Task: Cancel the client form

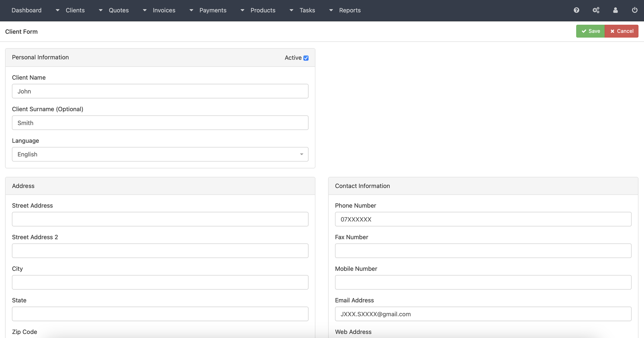Action: coord(622,31)
